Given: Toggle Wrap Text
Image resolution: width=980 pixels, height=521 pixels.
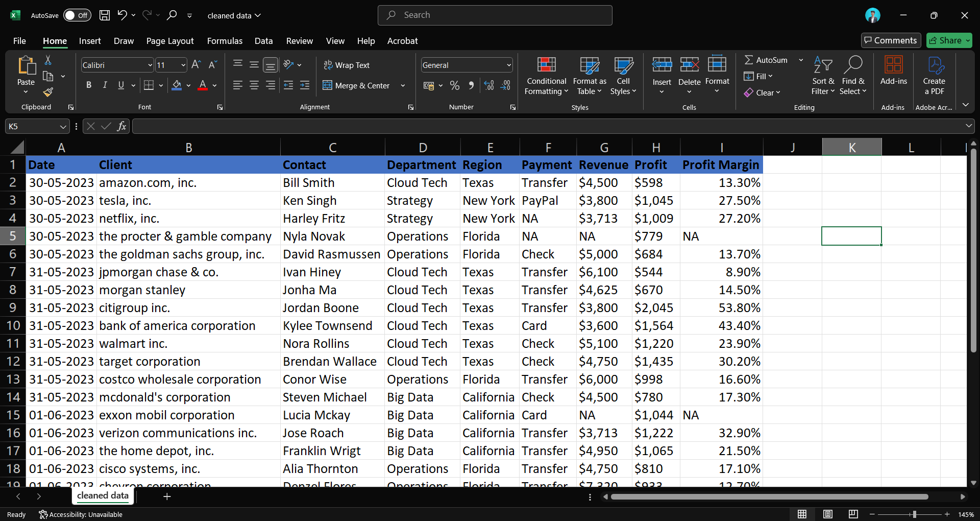Looking at the screenshot, I should click(347, 65).
